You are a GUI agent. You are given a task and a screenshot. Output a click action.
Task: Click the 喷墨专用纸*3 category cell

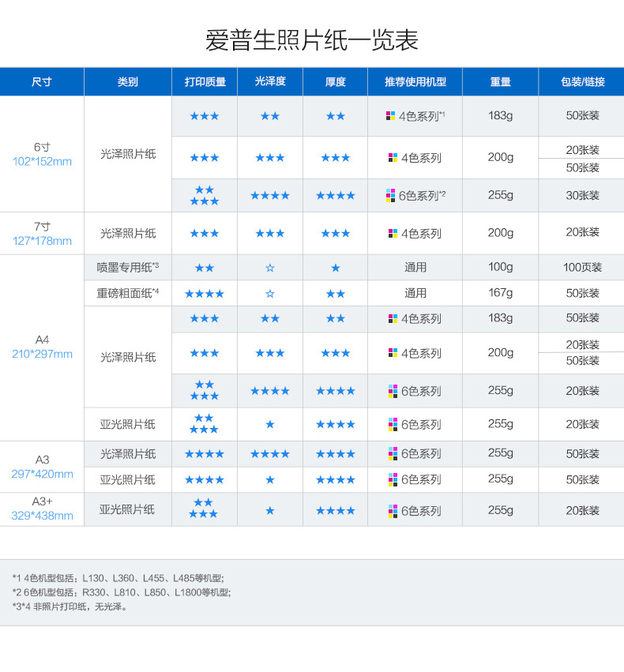[x=128, y=268]
